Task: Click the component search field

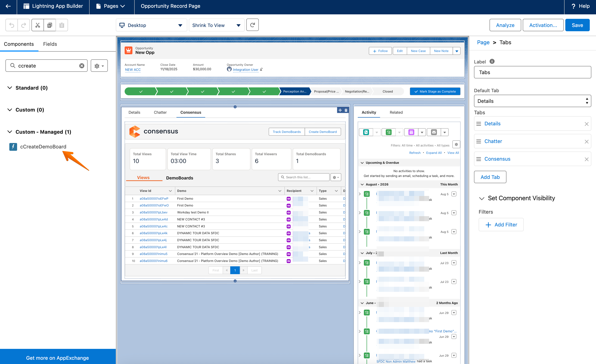Action: [46, 66]
